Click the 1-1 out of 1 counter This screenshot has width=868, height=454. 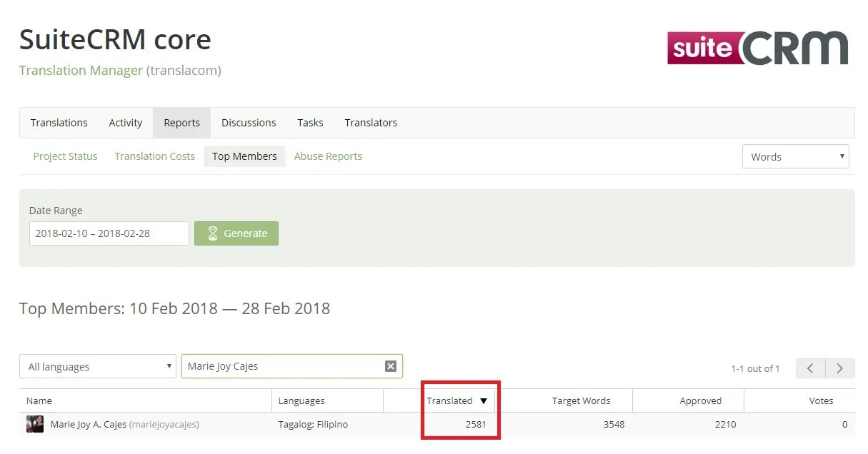click(x=755, y=369)
